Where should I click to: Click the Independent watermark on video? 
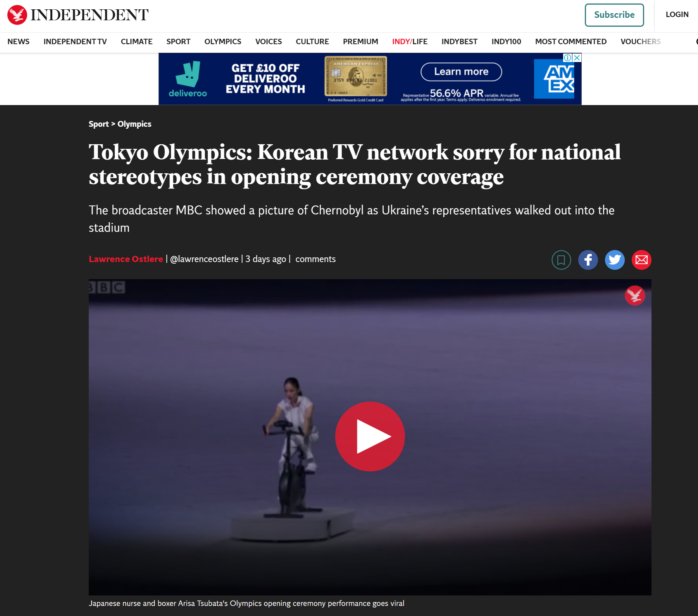click(x=634, y=295)
